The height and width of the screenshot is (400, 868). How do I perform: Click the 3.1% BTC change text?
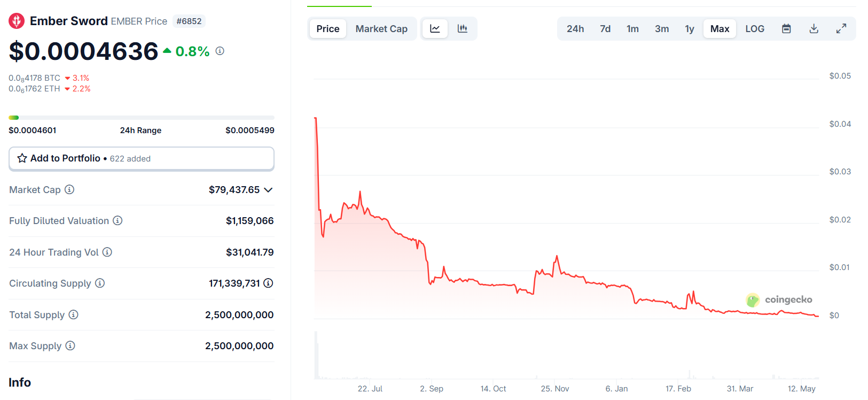tap(81, 78)
